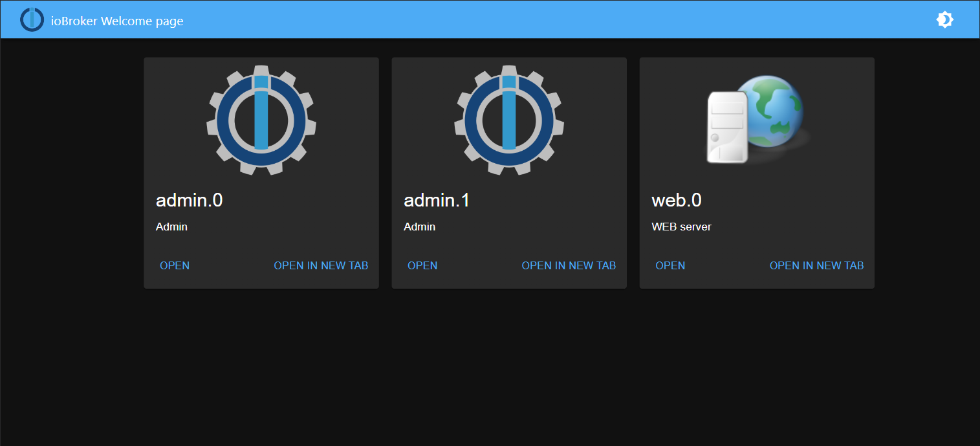Open the admin.0 instance

point(175,265)
